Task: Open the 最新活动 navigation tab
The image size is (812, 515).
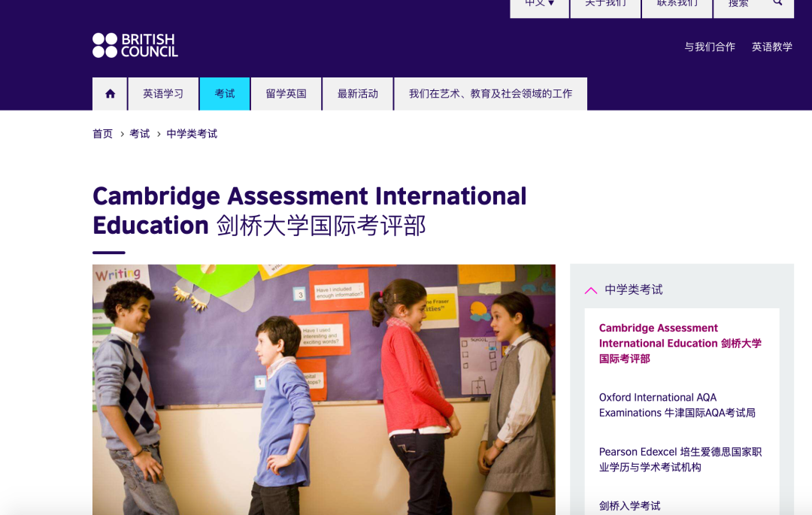Action: coord(357,94)
